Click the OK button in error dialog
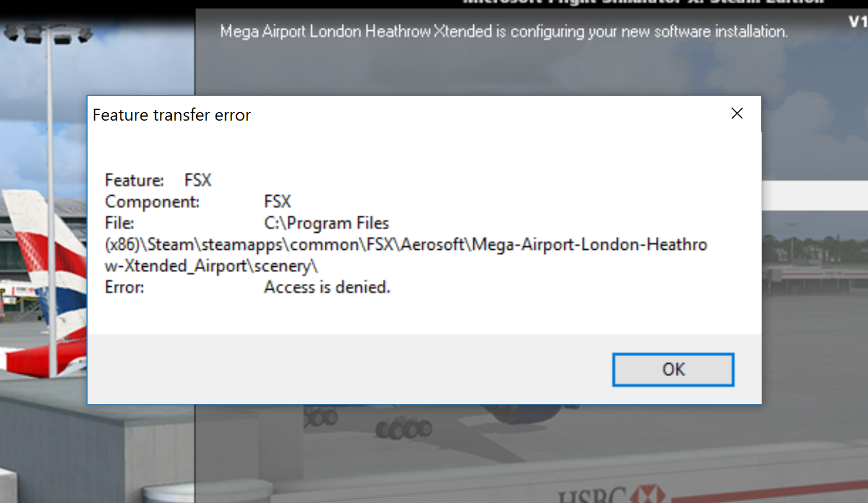Image resolution: width=868 pixels, height=503 pixels. click(x=673, y=370)
